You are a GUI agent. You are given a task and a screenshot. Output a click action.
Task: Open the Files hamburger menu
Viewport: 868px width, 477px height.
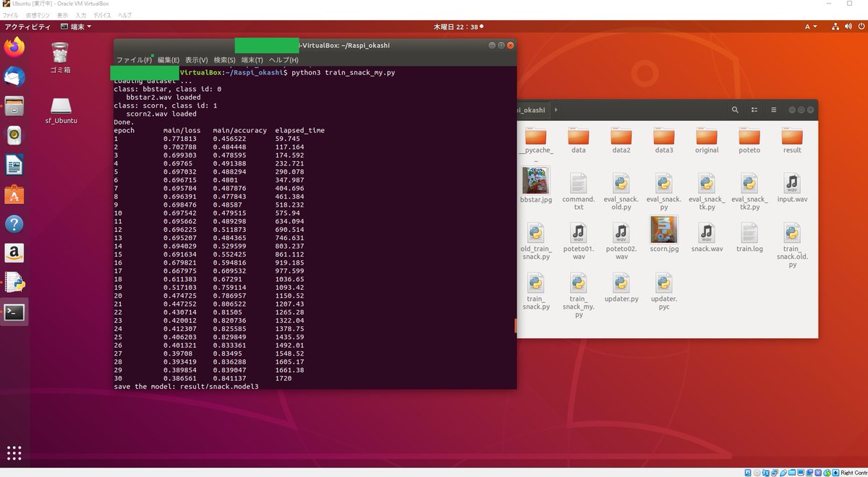point(773,110)
